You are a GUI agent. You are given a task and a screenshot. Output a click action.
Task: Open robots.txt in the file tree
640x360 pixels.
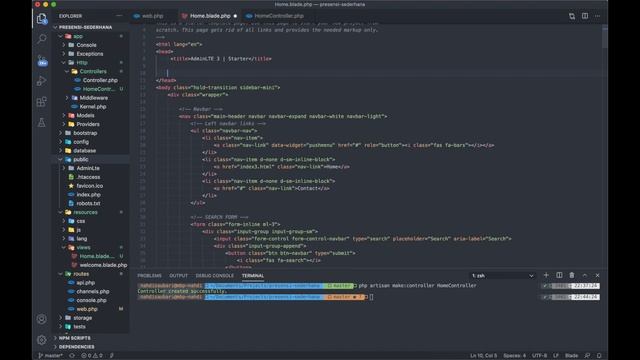coord(88,203)
